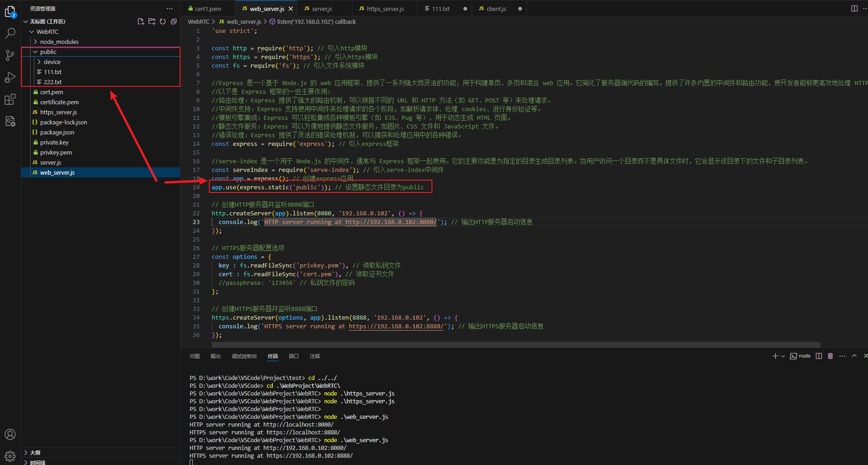Image resolution: width=868 pixels, height=465 pixels.
Task: Open the http://192.168.0.102:8080/ link in code
Action: pyautogui.click(x=391, y=222)
